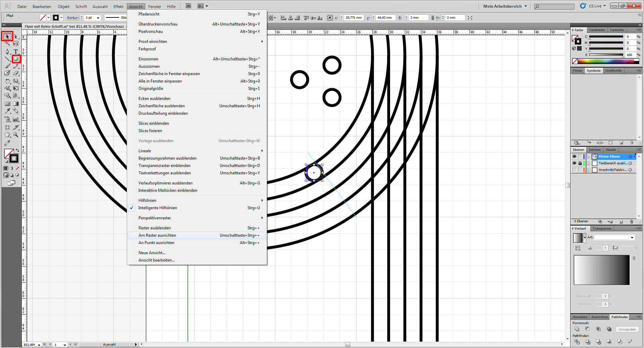Toggle Intelligente Hilfslinien off

point(158,208)
